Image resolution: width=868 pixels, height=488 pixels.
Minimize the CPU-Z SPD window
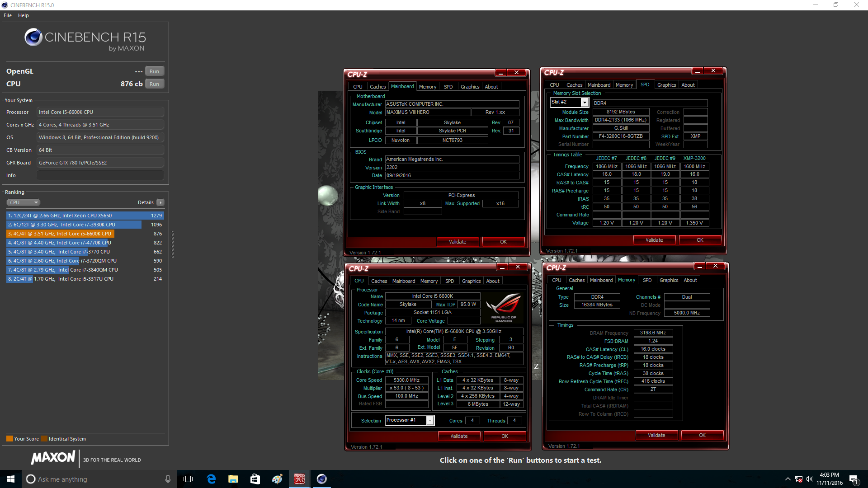point(697,70)
